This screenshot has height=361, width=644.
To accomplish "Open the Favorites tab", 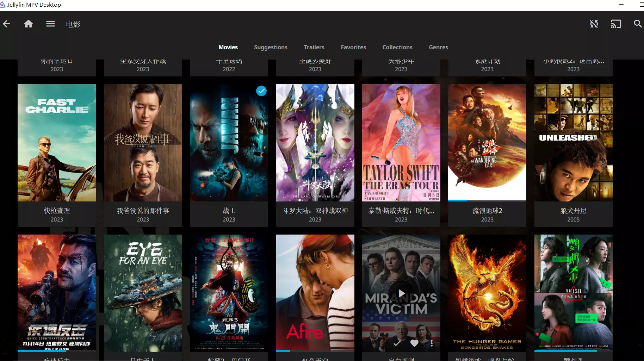I will [353, 47].
